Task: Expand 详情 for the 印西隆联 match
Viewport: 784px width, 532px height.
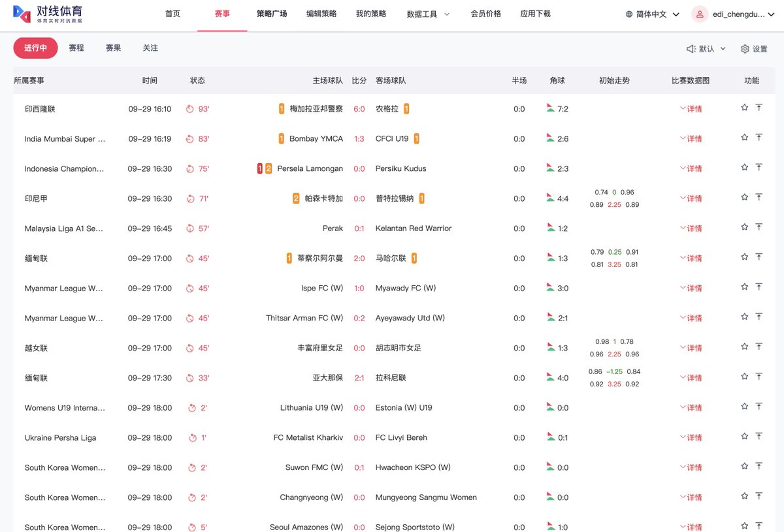Action: pyautogui.click(x=691, y=109)
